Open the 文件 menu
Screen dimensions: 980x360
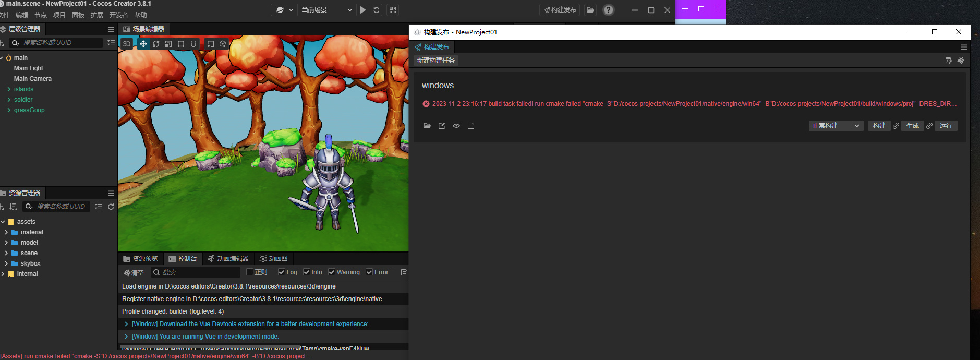[x=5, y=15]
